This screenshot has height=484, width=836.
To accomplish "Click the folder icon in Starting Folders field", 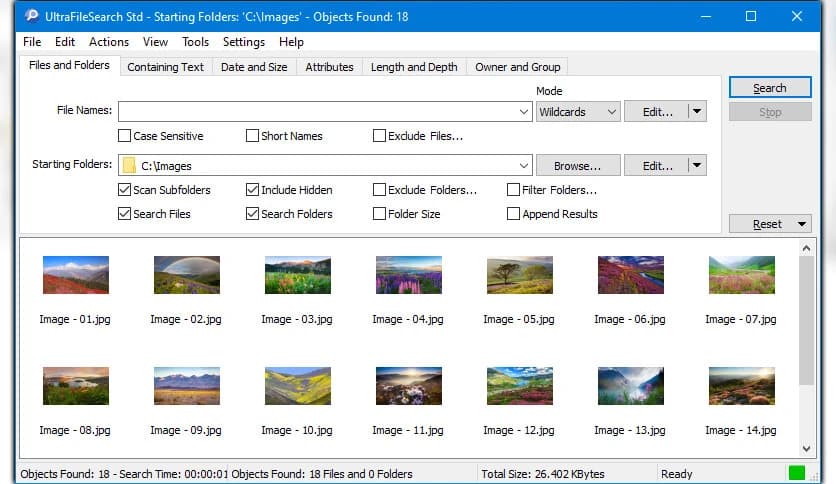I will (129, 166).
